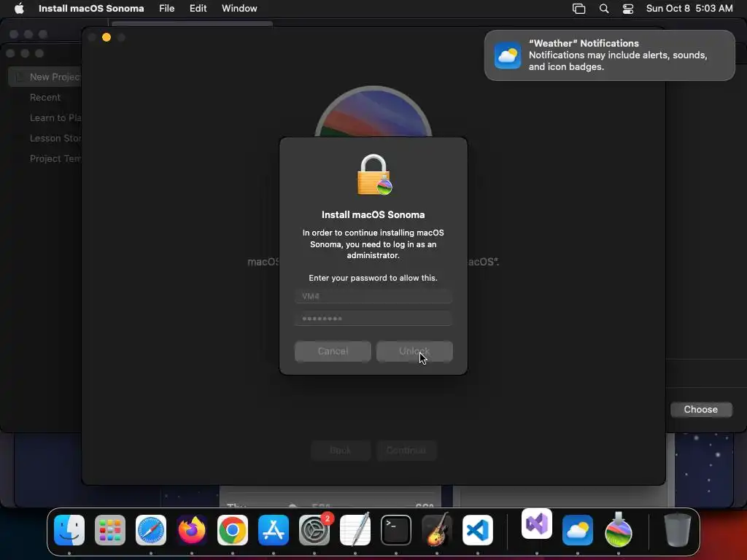The image size is (747, 560).
Task: Open GarageBand from the Dock
Action: pos(437,529)
